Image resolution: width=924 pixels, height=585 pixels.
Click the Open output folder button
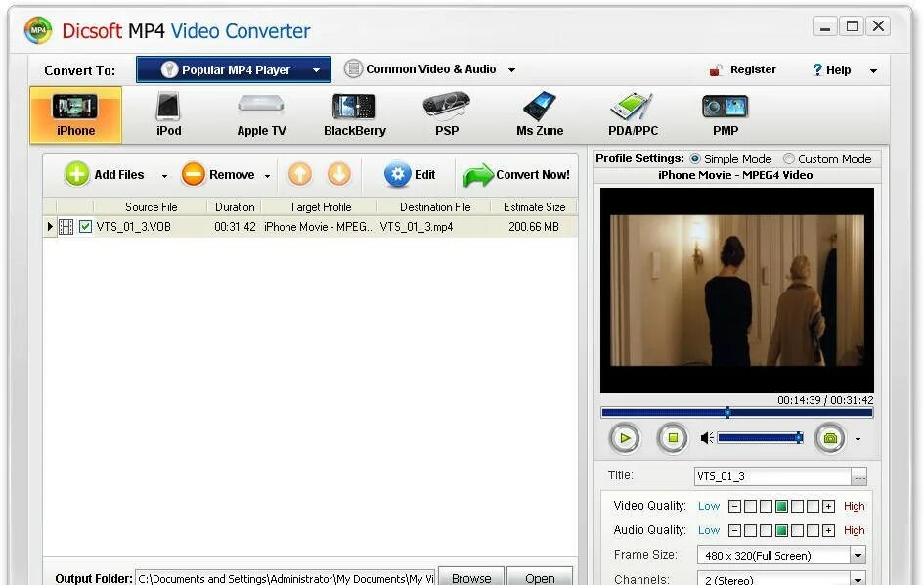[539, 577]
